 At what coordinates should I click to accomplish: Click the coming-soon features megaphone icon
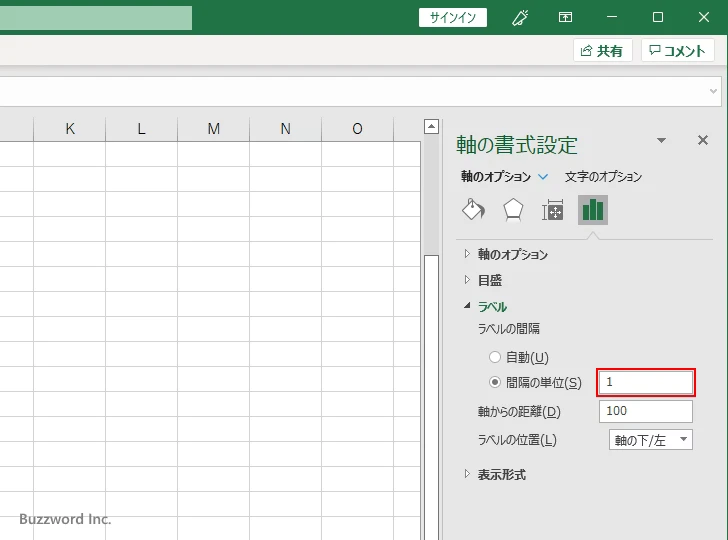[x=520, y=18]
